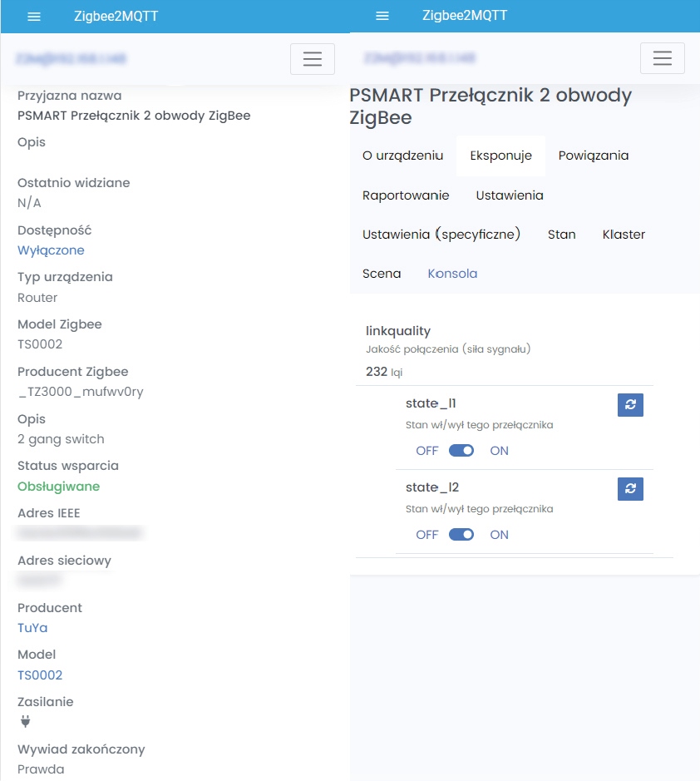Toggle state_l1 switch to OFF
This screenshot has height=781, width=700.
coord(426,450)
